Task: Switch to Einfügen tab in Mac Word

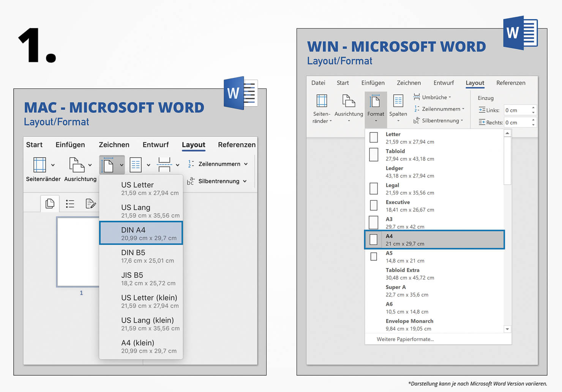Action: 70,145
